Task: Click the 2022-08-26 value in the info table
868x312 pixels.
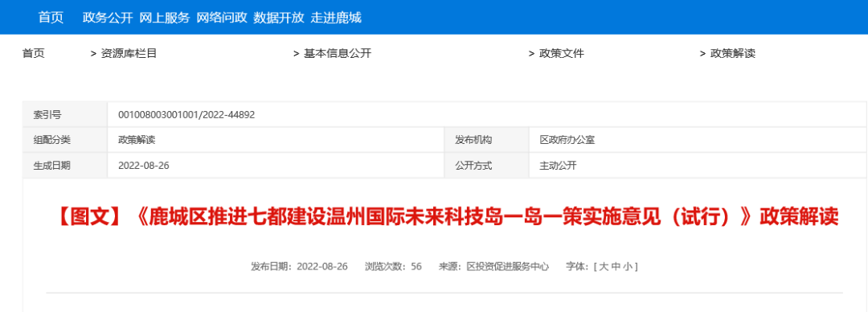Action: [x=144, y=165]
